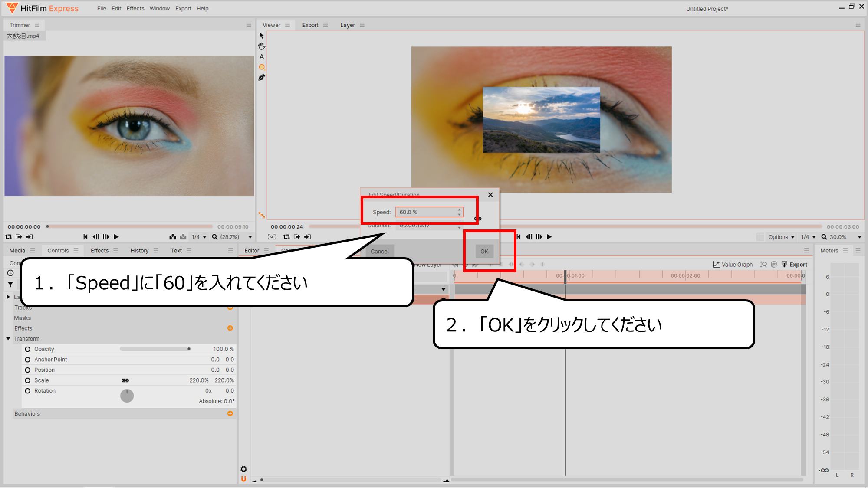Click Trimmer insert clip icon
The image size is (868, 488).
173,237
